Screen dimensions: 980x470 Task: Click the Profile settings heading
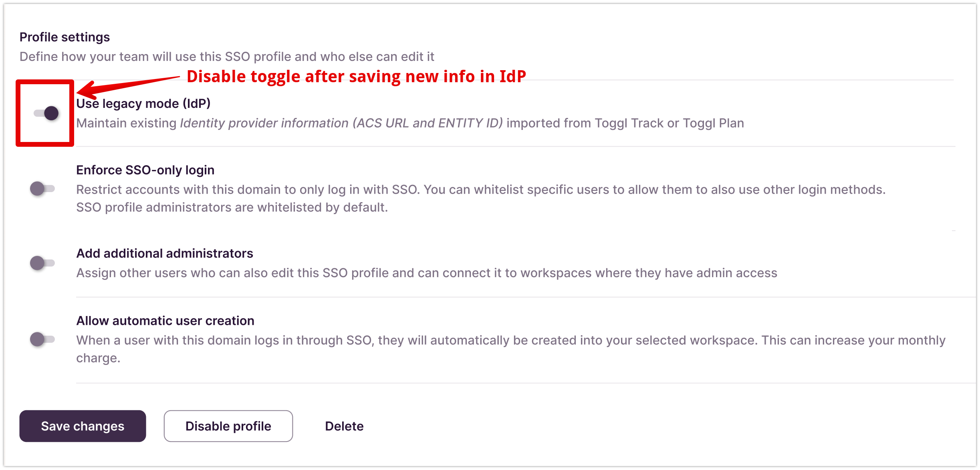tap(65, 37)
